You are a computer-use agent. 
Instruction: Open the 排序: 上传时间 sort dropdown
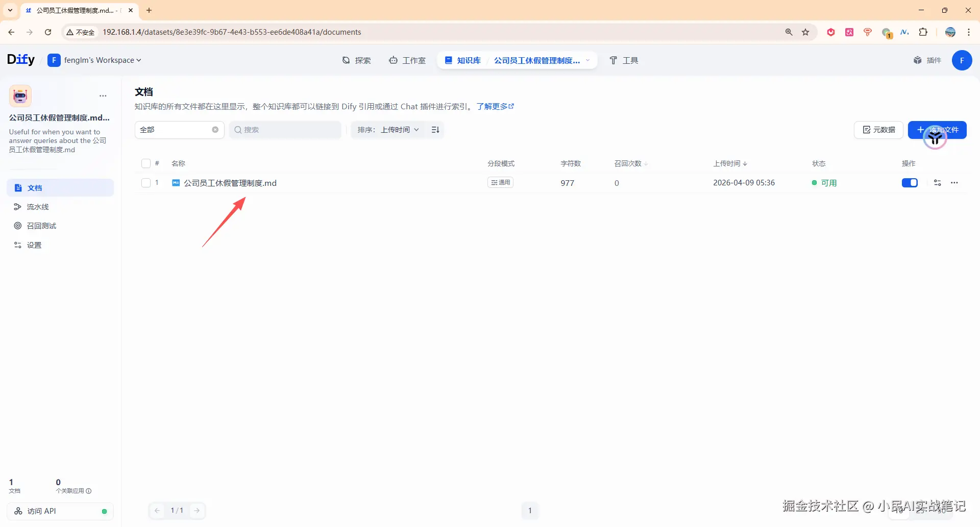pyautogui.click(x=388, y=130)
